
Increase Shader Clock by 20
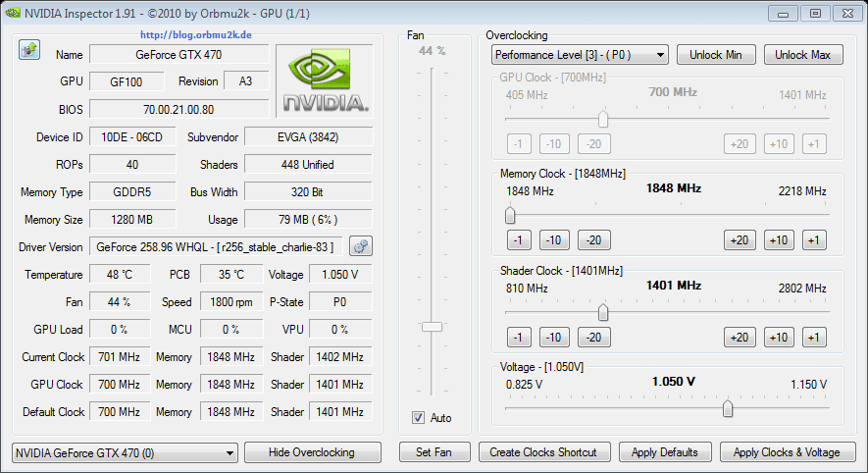pyautogui.click(x=740, y=338)
